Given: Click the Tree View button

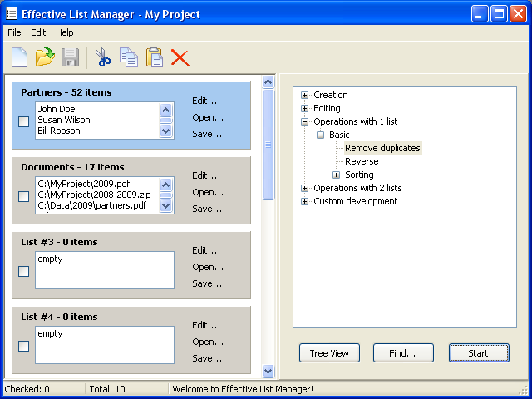Looking at the screenshot, I should (329, 352).
